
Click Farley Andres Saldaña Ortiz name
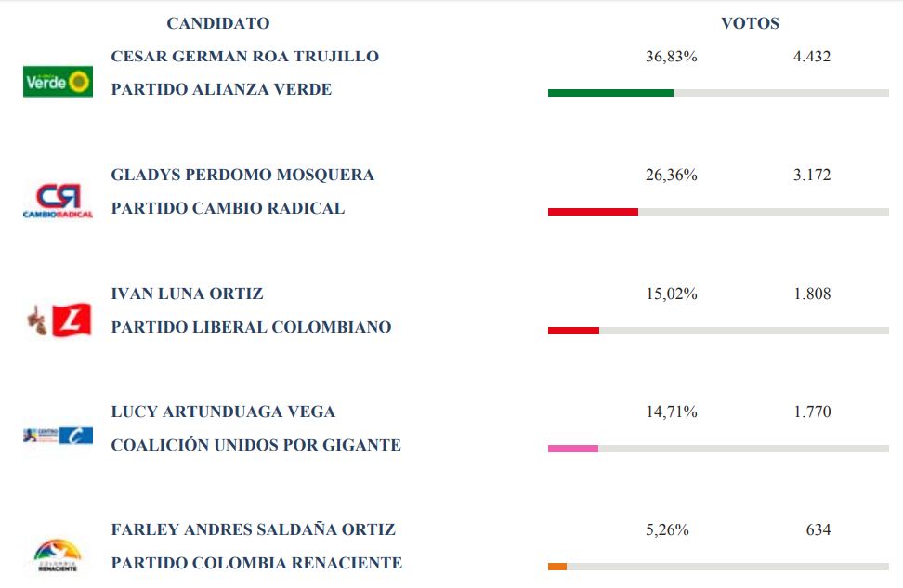[x=254, y=529]
